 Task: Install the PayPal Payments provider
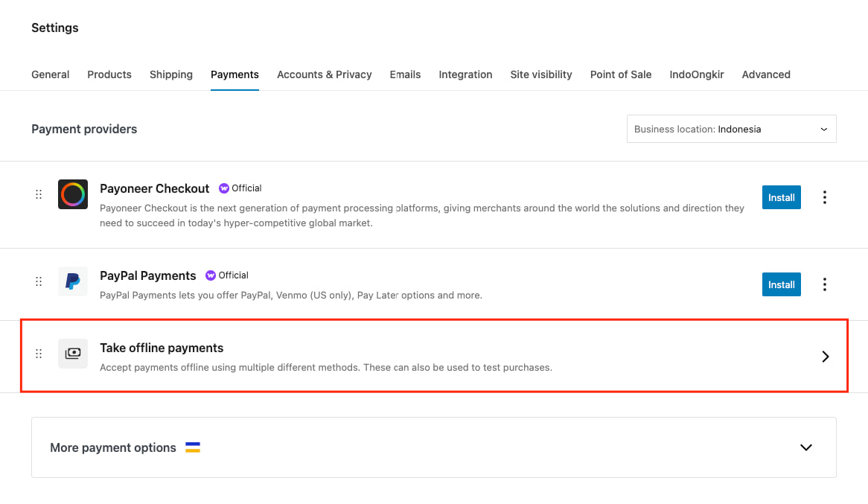tap(781, 284)
